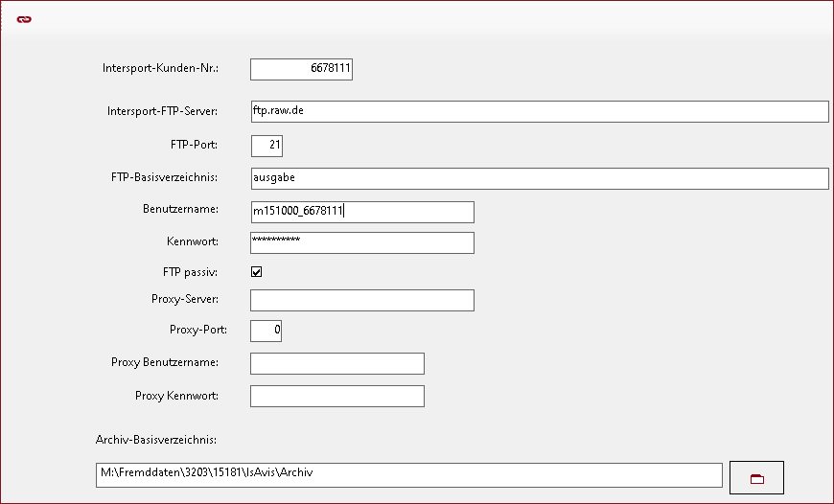Screen dimensions: 834x504
Task: Click the Archiv-Basisverzeichnis path field
Action: pos(408,474)
